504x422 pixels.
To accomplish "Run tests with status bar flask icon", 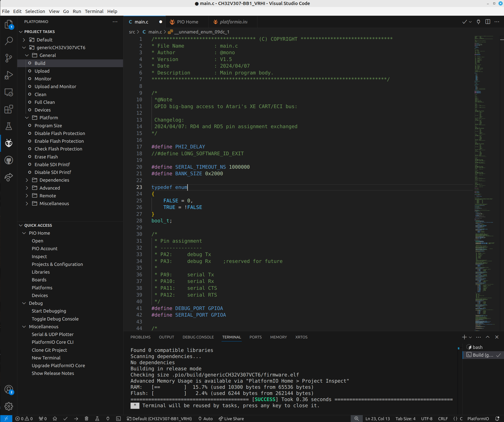I will pyautogui.click(x=97, y=418).
